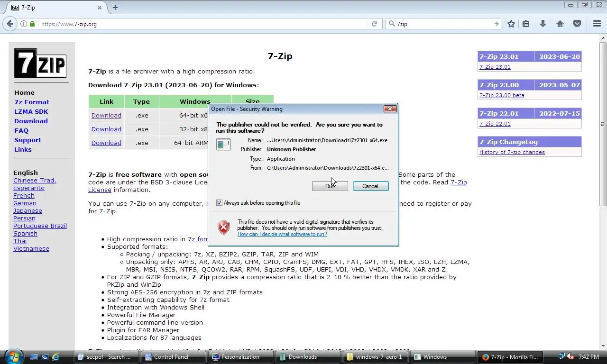Download the 32-bit x86 .exe
Image resolution: width=607 pixels, height=364 pixels.
tap(106, 129)
